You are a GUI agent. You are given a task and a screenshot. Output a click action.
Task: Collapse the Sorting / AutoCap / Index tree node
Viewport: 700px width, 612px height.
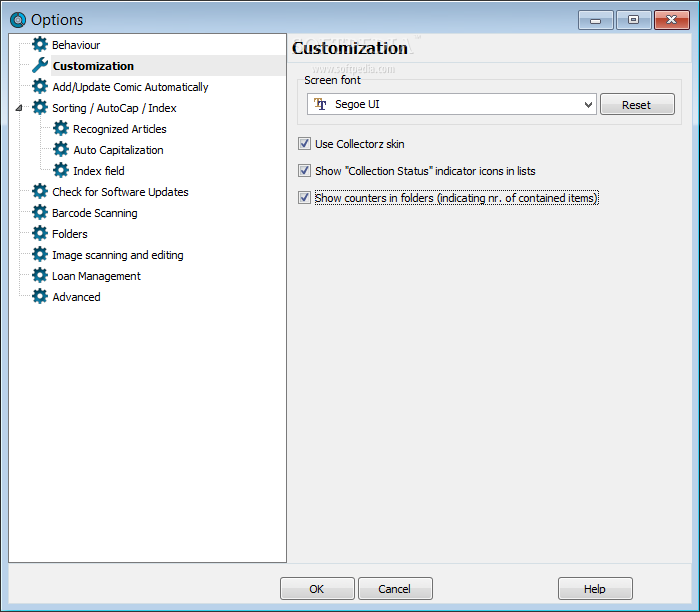(x=19, y=108)
